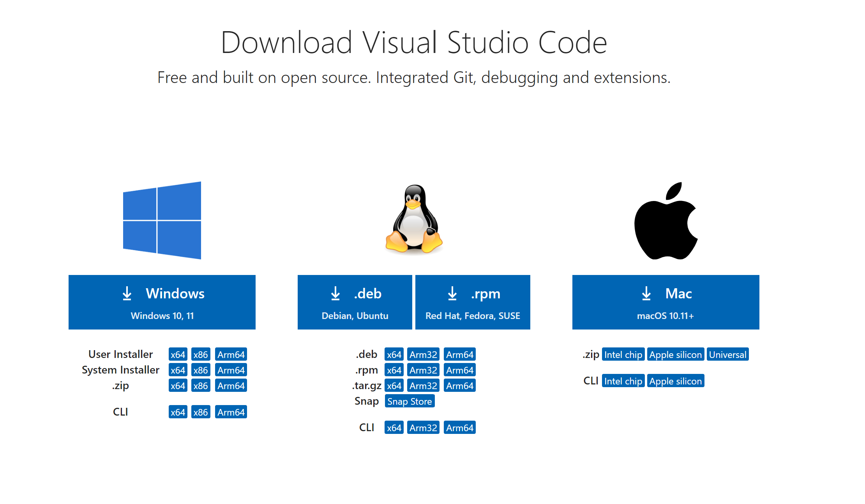Viewport: 865px width, 504px height.
Task: Choose Windows CLI x64
Action: pos(178,412)
